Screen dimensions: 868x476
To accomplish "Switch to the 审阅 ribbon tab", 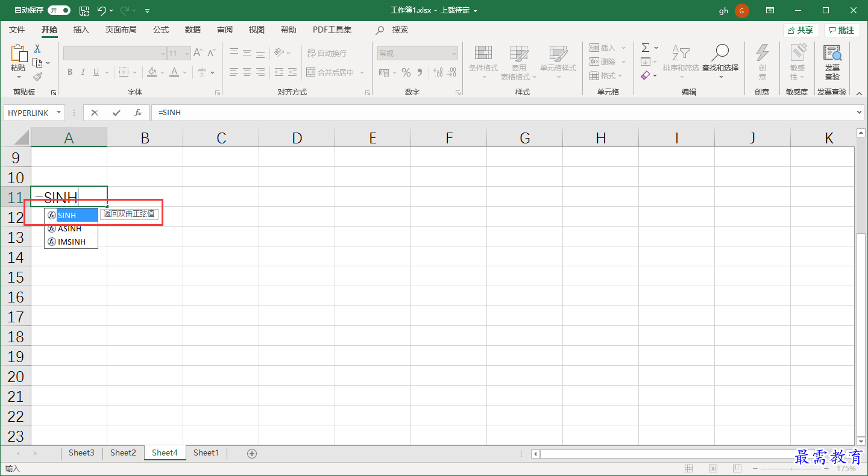I will coord(225,30).
